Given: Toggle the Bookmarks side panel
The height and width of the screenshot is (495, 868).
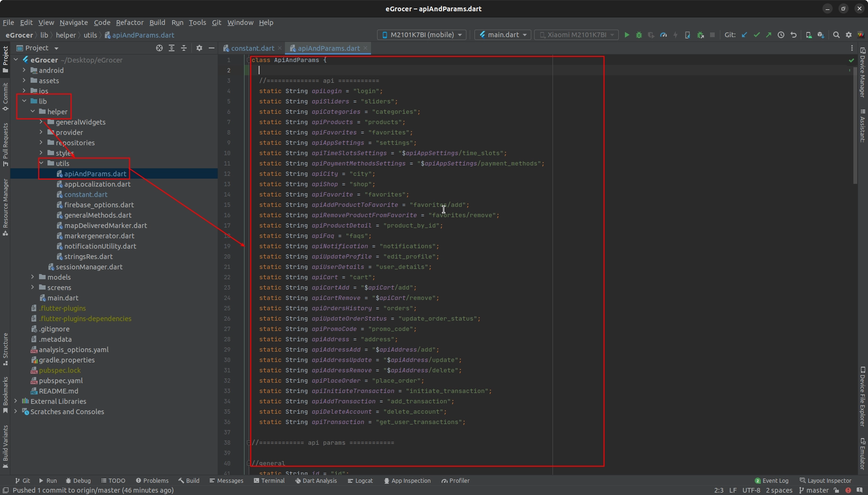Looking at the screenshot, I should [x=5, y=395].
